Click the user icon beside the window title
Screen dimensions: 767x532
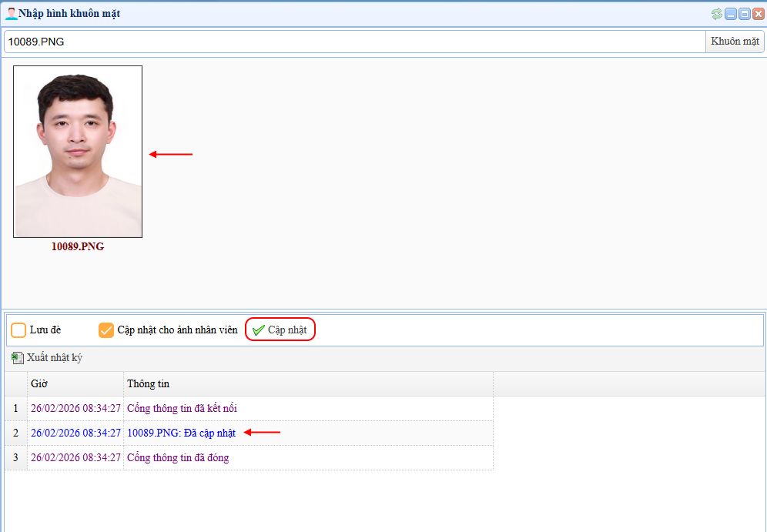11,13
